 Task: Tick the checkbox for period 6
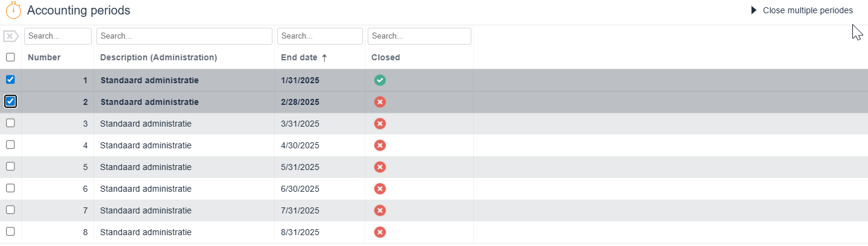coord(10,188)
